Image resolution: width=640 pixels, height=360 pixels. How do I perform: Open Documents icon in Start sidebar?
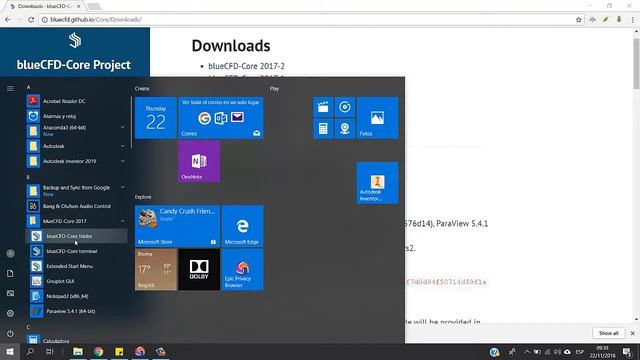click(x=10, y=273)
